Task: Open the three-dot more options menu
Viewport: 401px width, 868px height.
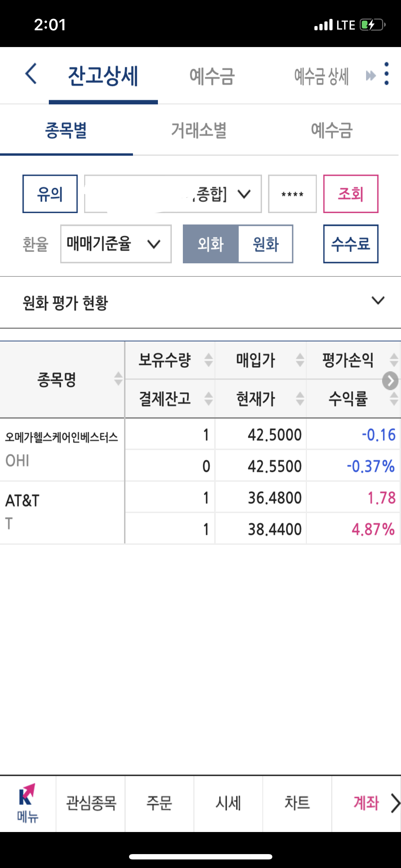Action: [x=386, y=74]
